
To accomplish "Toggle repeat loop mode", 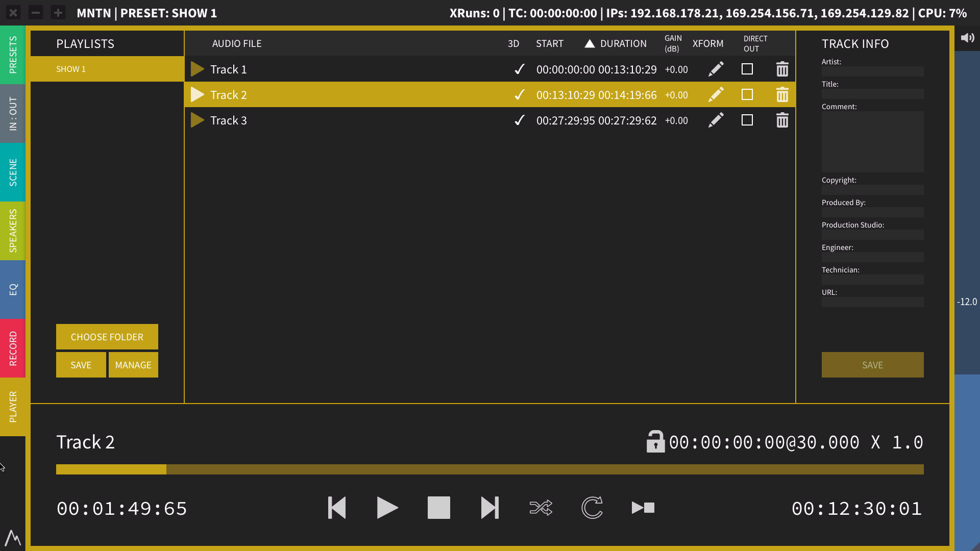I will pos(592,508).
